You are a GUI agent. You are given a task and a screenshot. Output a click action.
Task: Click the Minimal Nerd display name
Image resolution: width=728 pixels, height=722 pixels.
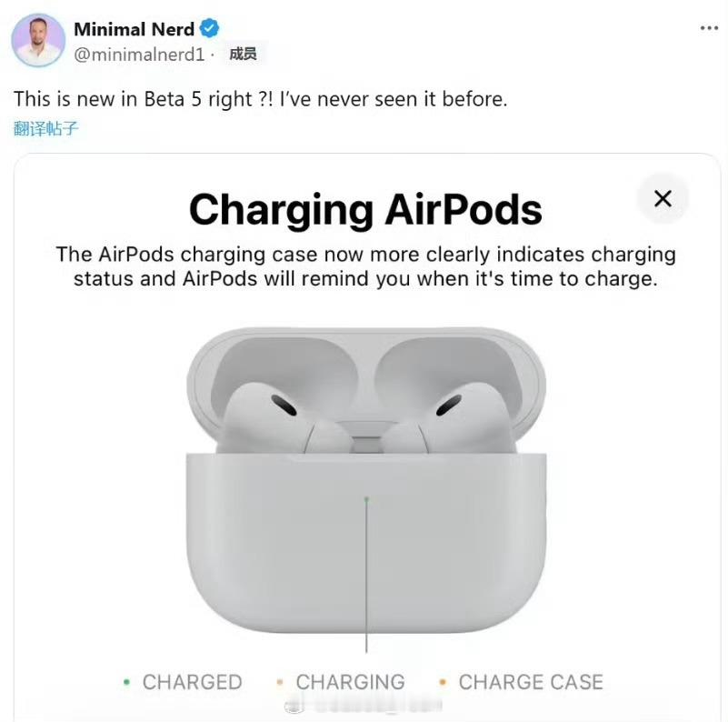[135, 29]
